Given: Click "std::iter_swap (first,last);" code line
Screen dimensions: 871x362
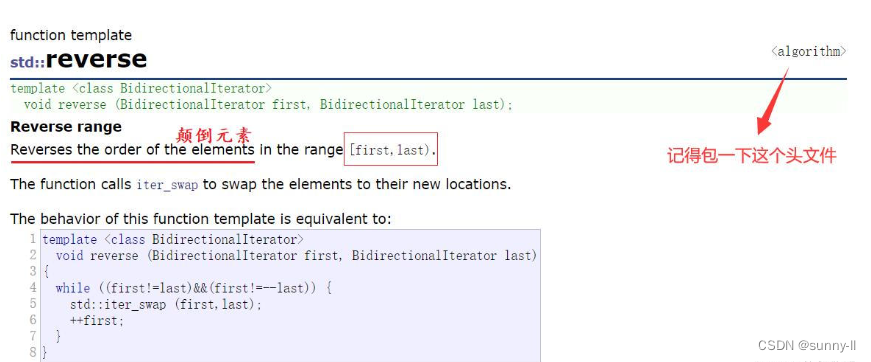Looking at the screenshot, I should click(166, 305).
